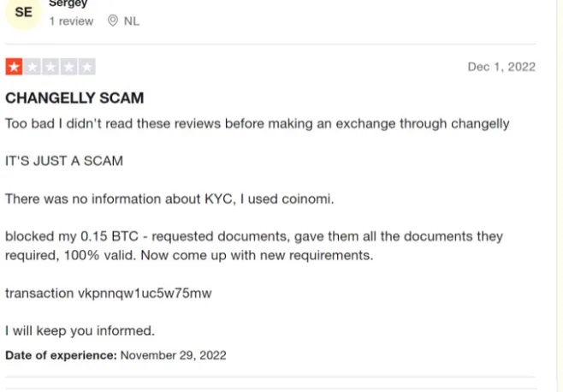Viewport: 563px width, 392px height.
Task: Click the 'IT'S JUST A SCAM' line
Action: point(64,161)
